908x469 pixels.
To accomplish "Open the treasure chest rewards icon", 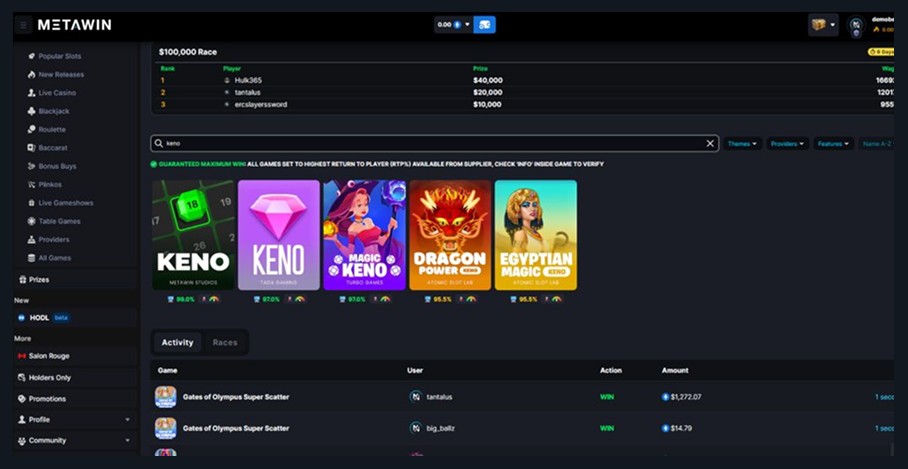I will click(819, 25).
